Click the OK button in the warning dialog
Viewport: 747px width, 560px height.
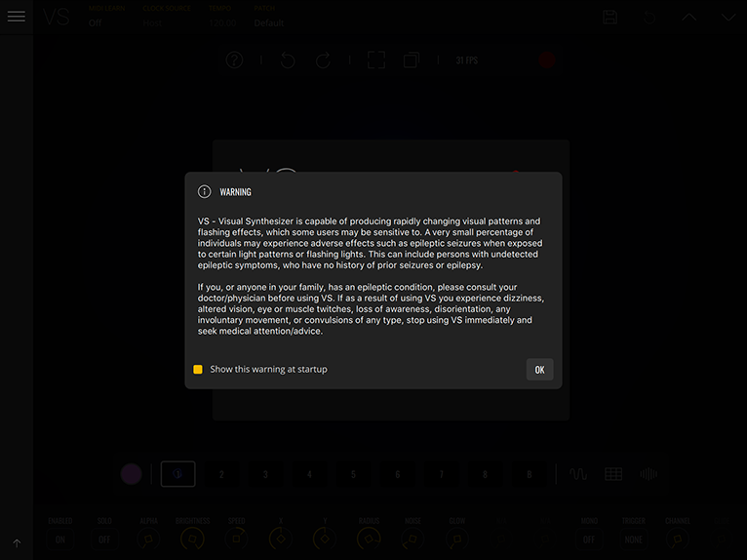tap(539, 370)
